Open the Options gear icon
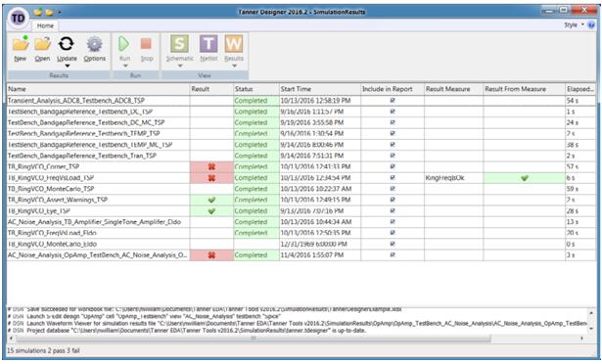 (x=94, y=44)
